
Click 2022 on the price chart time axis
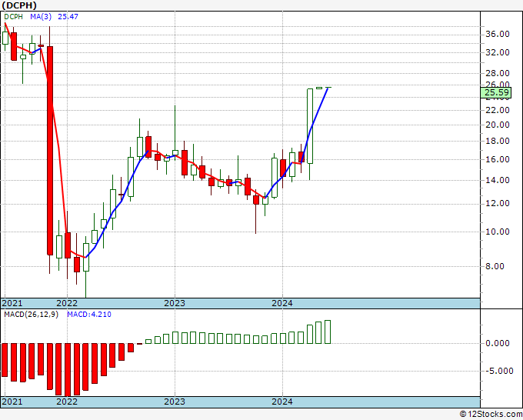(x=67, y=303)
